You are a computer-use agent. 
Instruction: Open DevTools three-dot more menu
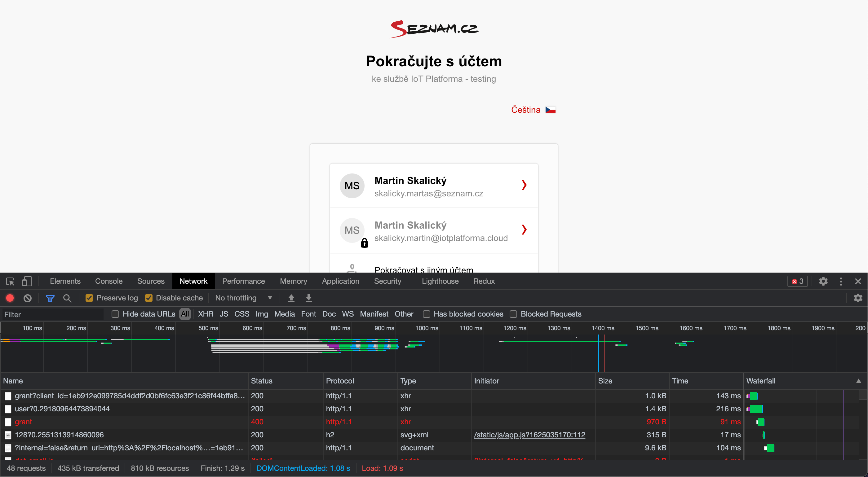click(x=841, y=282)
